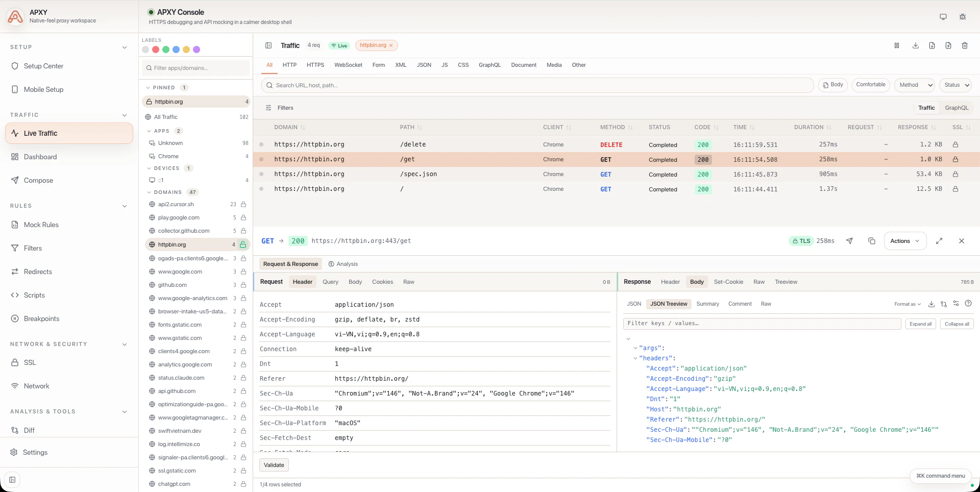
Task: Collapse the PINNED group
Action: coord(148,88)
